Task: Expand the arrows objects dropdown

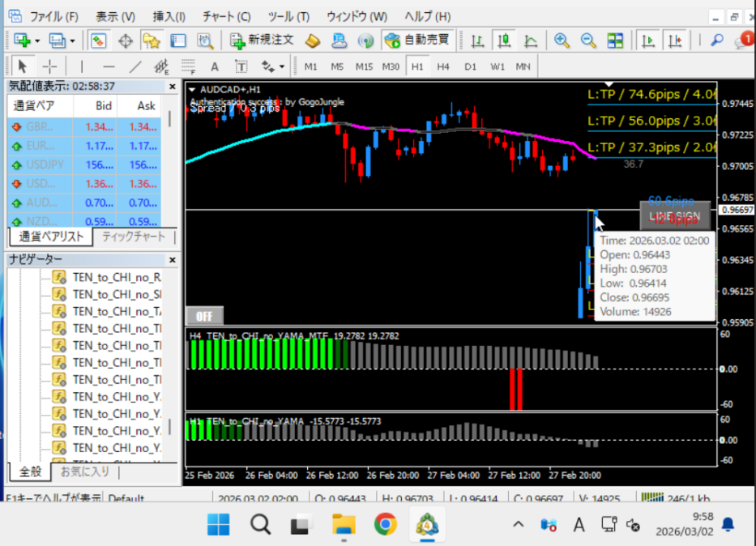Action: click(x=282, y=66)
